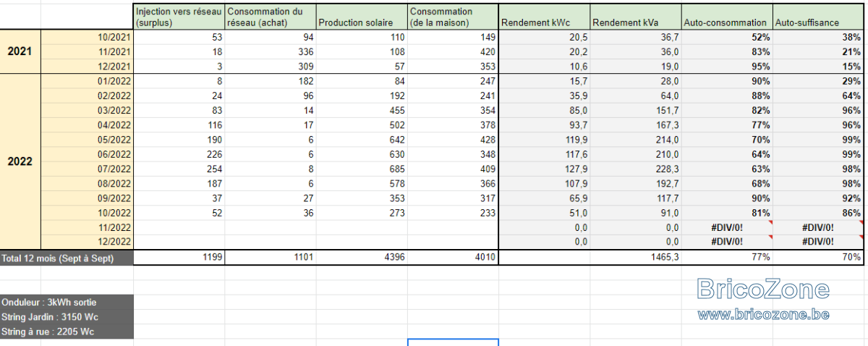Select total solar production '4396'

pyautogui.click(x=362, y=257)
